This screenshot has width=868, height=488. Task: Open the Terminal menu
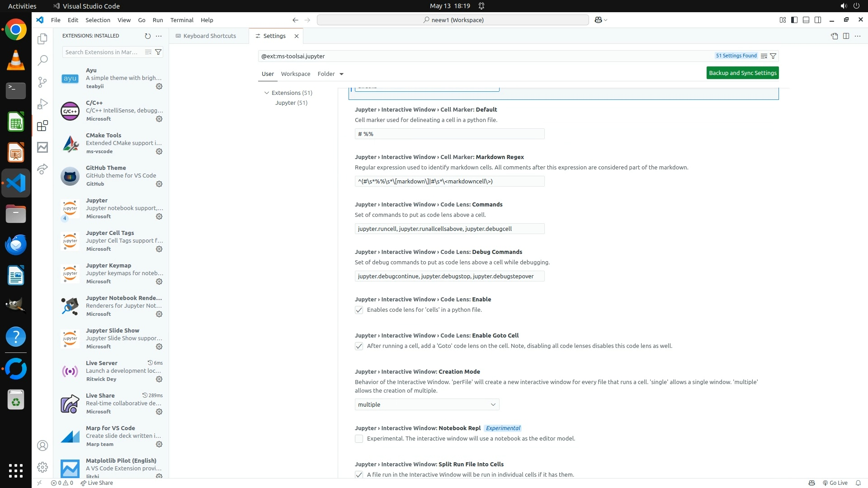click(x=182, y=20)
